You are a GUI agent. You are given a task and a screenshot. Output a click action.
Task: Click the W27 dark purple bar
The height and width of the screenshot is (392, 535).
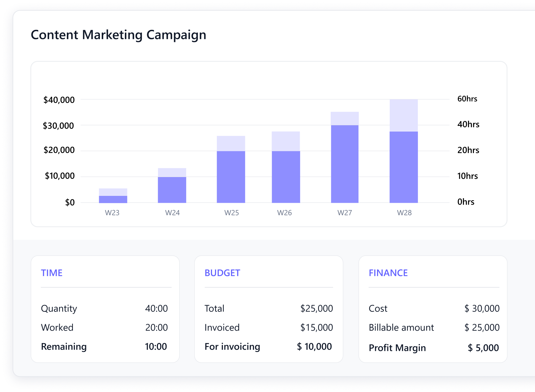(x=345, y=164)
